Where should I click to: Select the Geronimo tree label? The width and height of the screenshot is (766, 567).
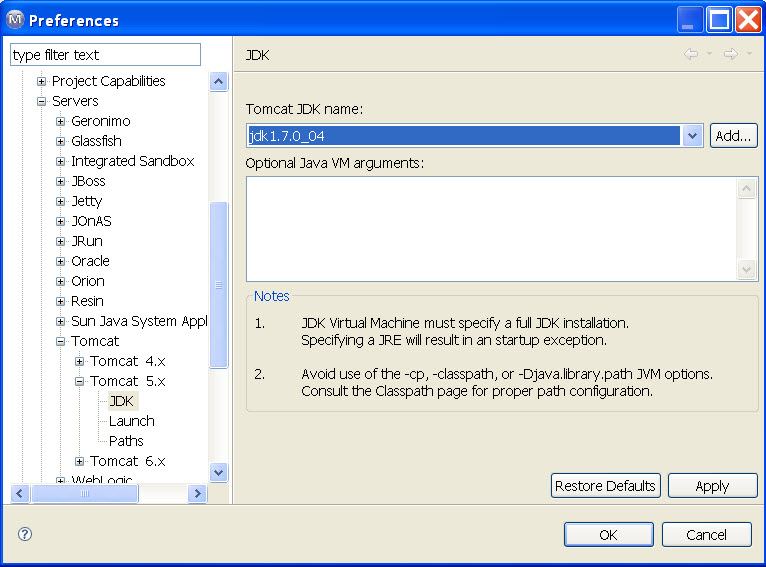point(101,121)
